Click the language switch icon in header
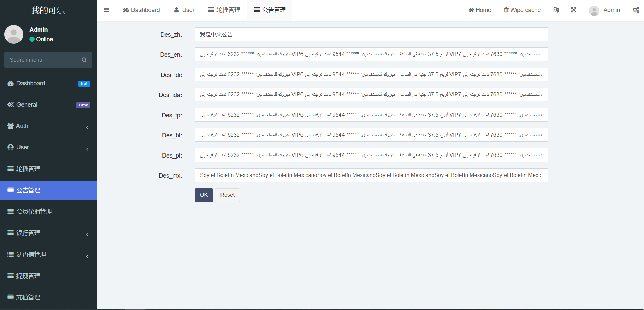The width and height of the screenshot is (644, 310). tap(556, 10)
